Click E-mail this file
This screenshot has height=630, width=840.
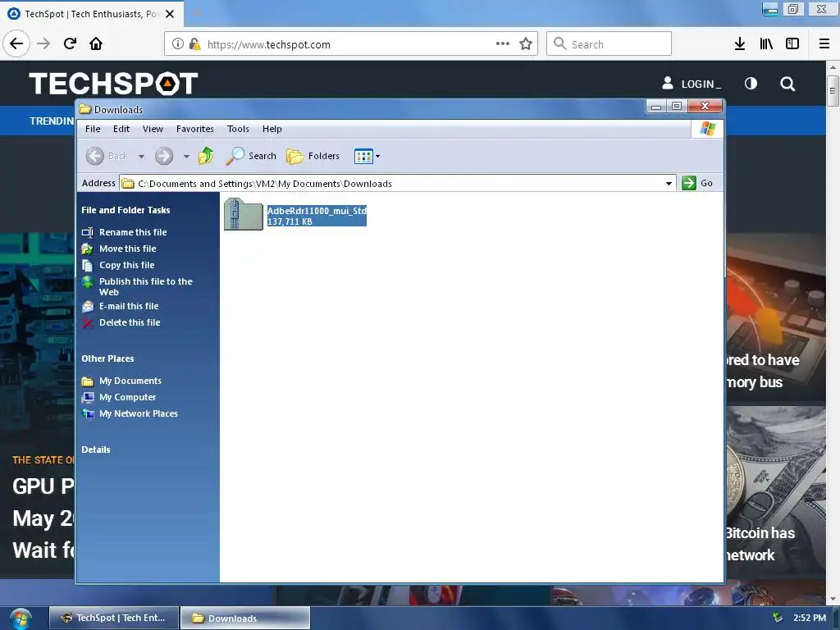[129, 306]
